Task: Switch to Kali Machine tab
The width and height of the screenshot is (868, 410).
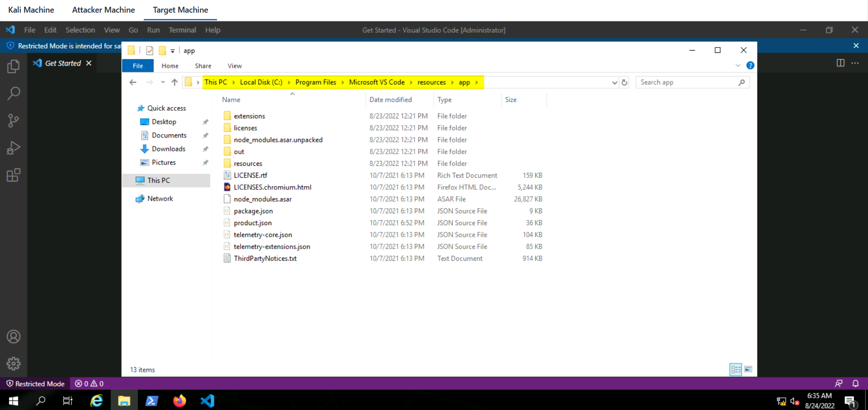Action: point(31,10)
